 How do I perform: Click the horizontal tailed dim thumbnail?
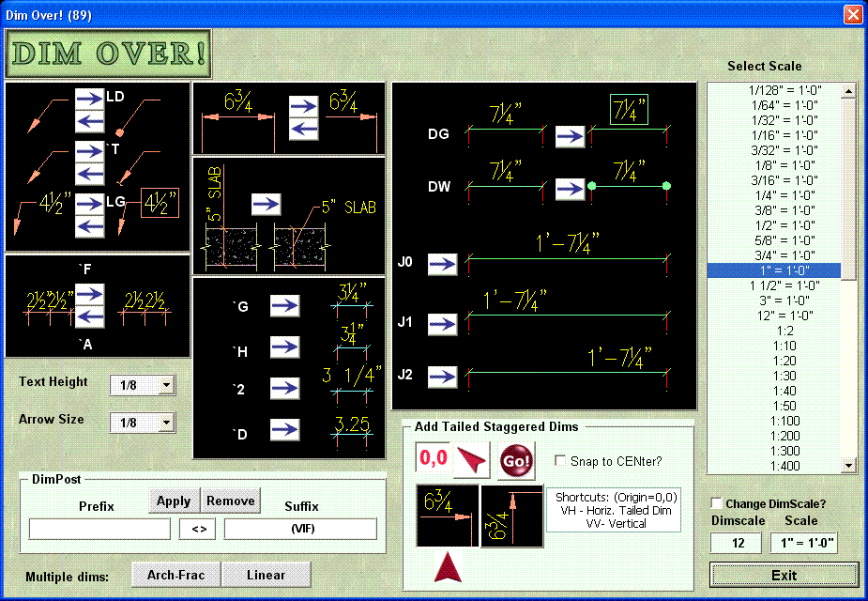[448, 516]
